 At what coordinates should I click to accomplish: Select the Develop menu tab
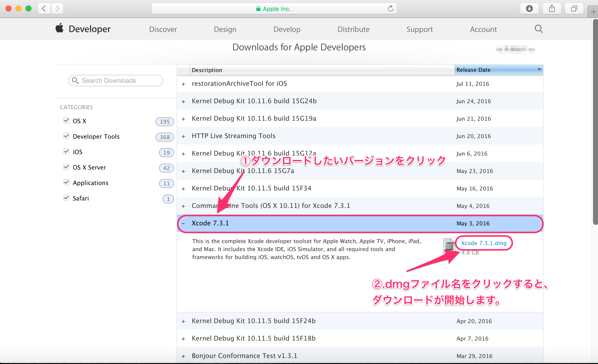[x=287, y=29]
